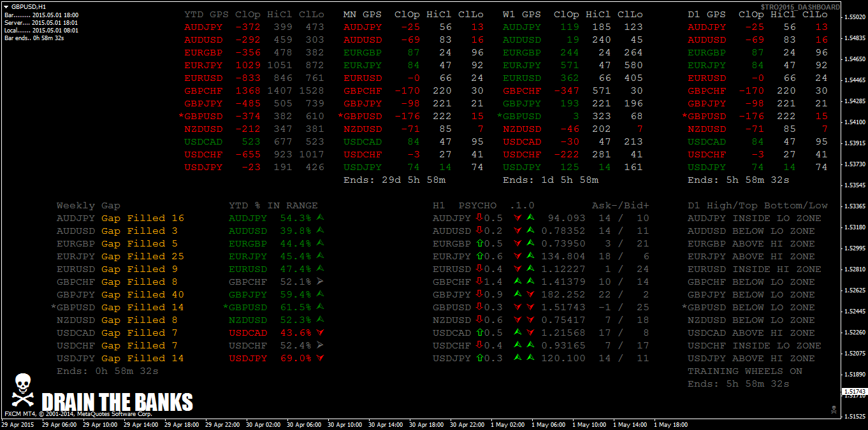Click GBPCHF value 1368 in YTD GPS table
The width and height of the screenshot is (868, 430).
click(x=248, y=90)
